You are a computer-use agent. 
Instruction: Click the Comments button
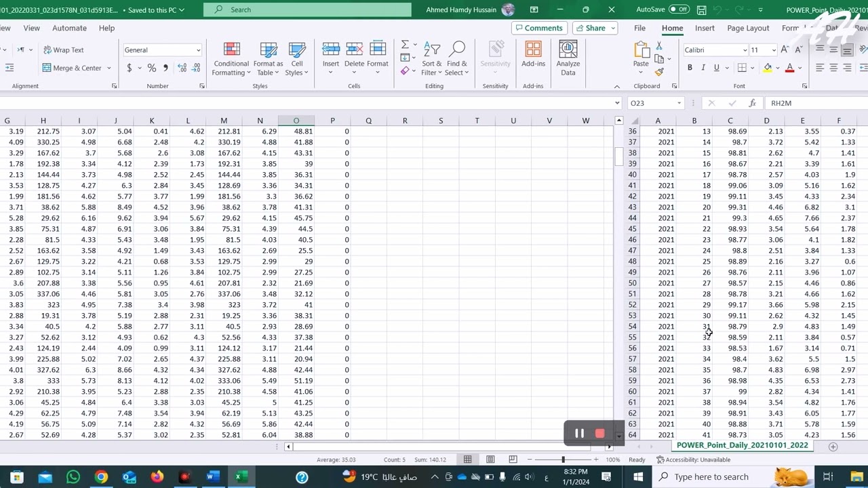click(539, 28)
